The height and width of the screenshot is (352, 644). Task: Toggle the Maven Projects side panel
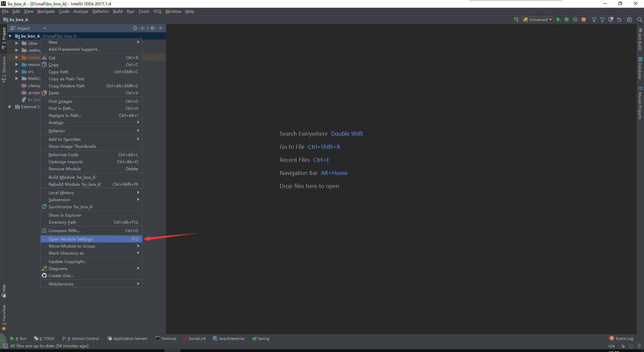[640, 103]
